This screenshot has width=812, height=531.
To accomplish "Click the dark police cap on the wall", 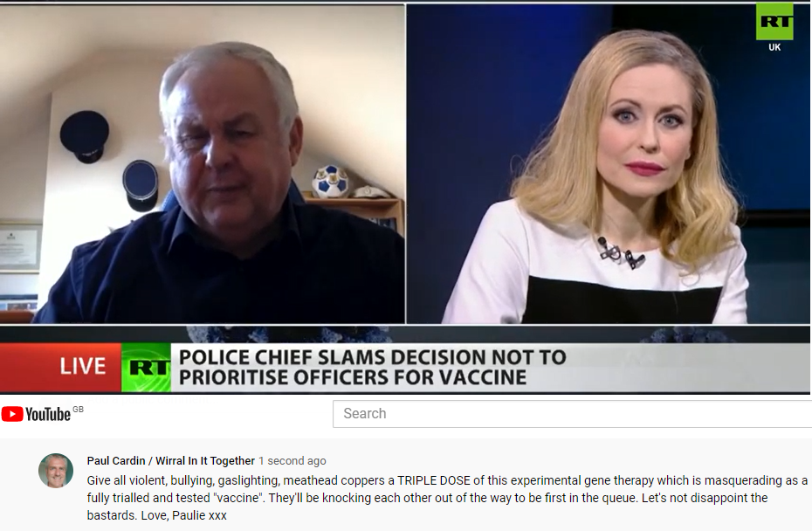I will click(x=85, y=136).
